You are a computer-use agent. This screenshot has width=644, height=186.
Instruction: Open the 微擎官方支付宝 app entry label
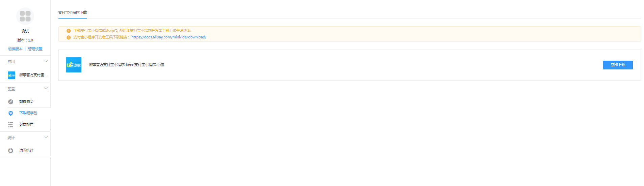click(33, 75)
